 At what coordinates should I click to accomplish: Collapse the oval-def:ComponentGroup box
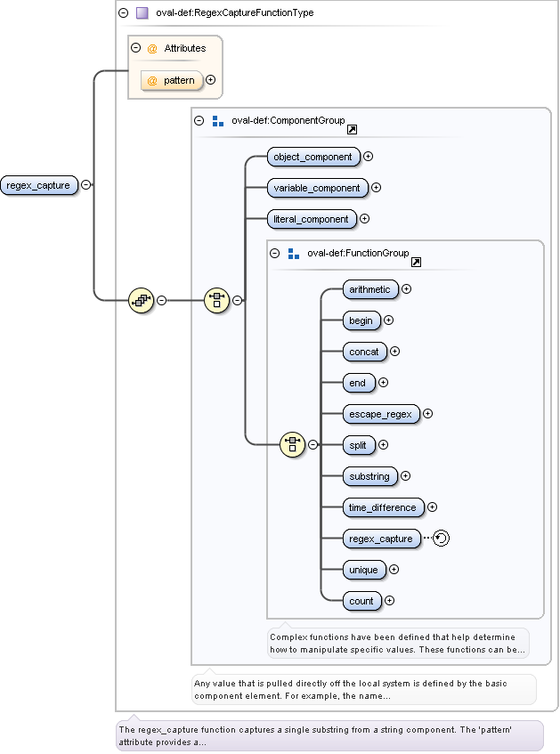click(x=199, y=121)
